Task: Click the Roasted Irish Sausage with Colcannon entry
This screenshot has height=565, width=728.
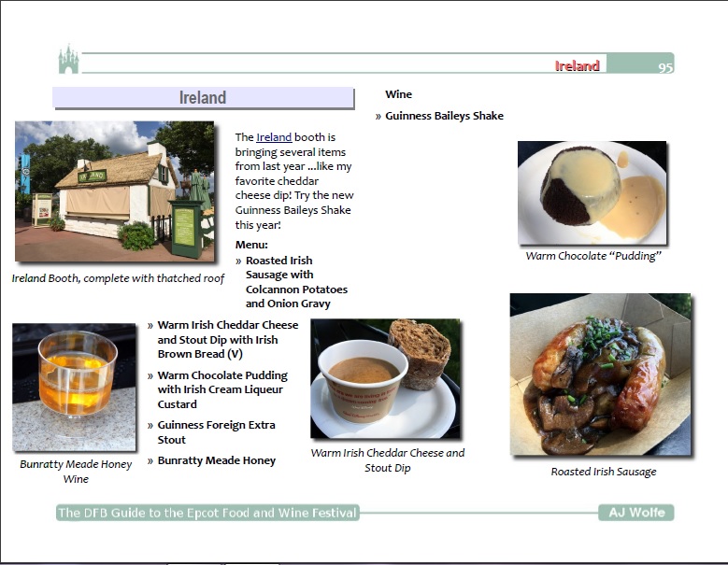Action: tap(294, 282)
